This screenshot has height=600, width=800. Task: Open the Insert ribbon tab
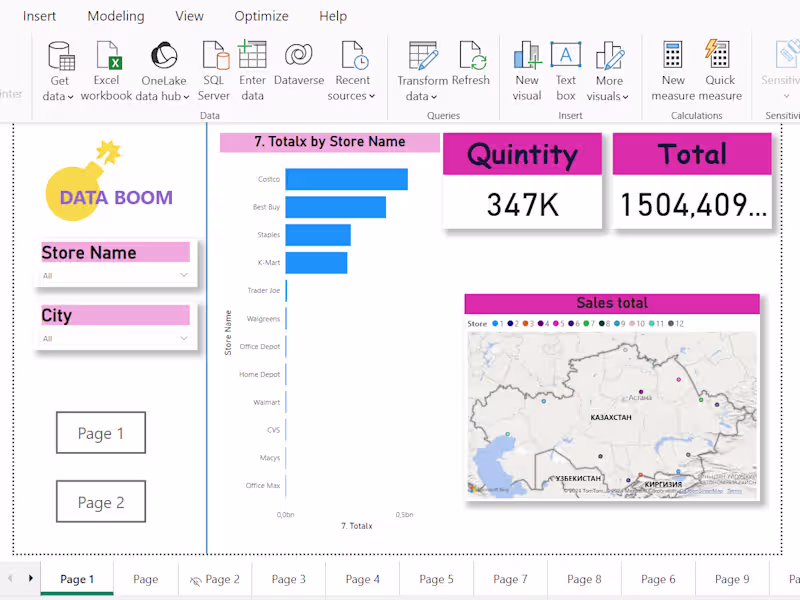point(39,16)
